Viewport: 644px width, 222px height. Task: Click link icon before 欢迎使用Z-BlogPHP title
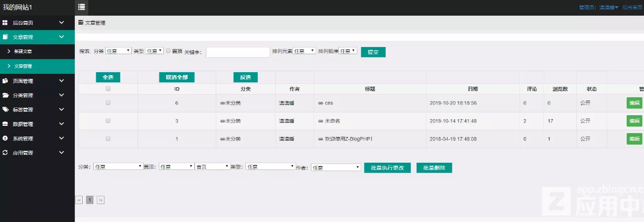coord(320,139)
